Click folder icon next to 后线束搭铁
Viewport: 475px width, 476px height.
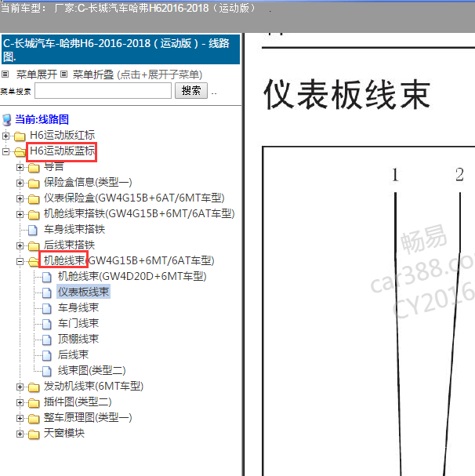pos(34,246)
